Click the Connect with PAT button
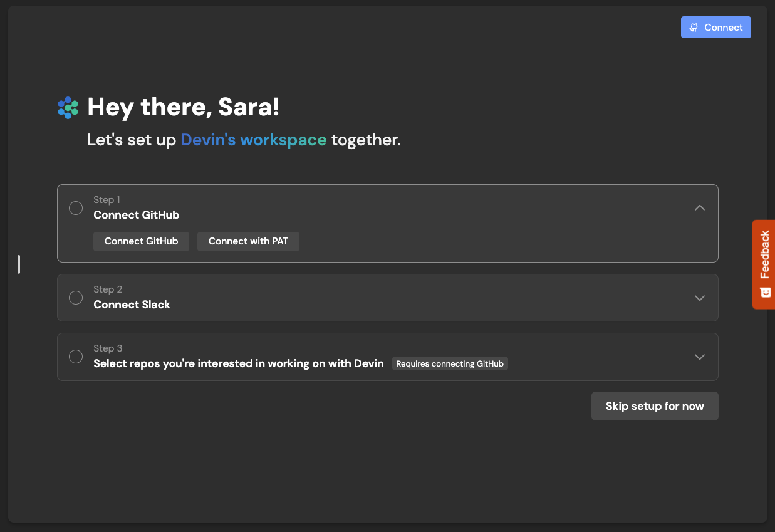 (x=248, y=241)
